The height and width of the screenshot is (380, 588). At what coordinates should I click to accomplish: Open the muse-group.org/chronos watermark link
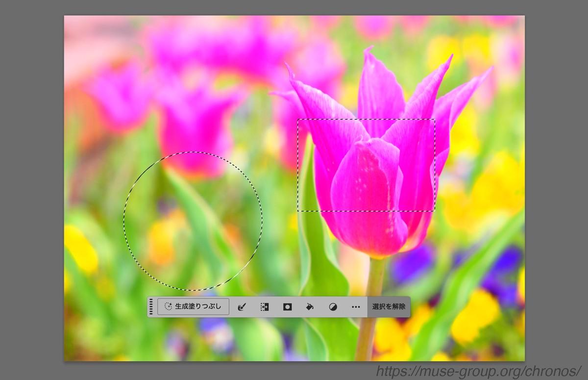[x=478, y=371]
